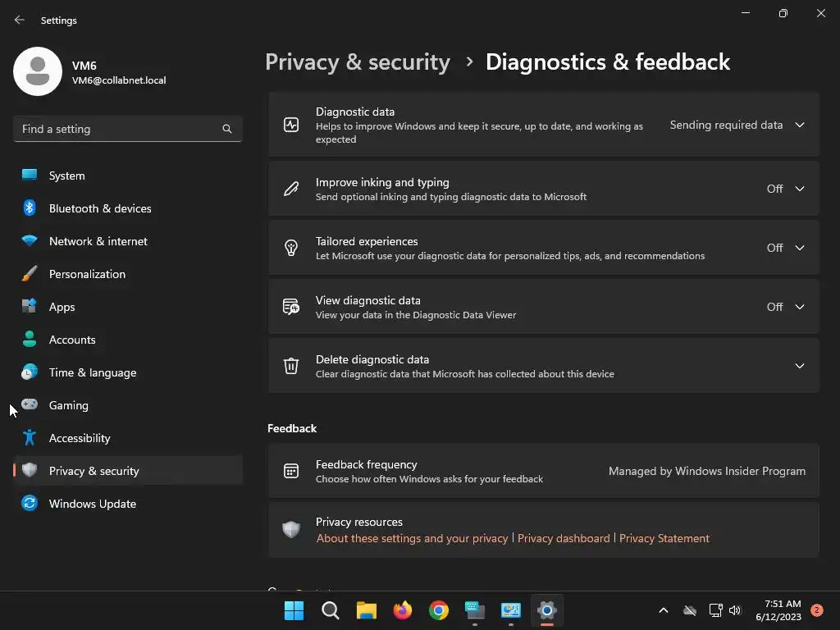Click the Settings gear icon in taskbar
Viewport: 840px width, 630px height.
[547, 610]
